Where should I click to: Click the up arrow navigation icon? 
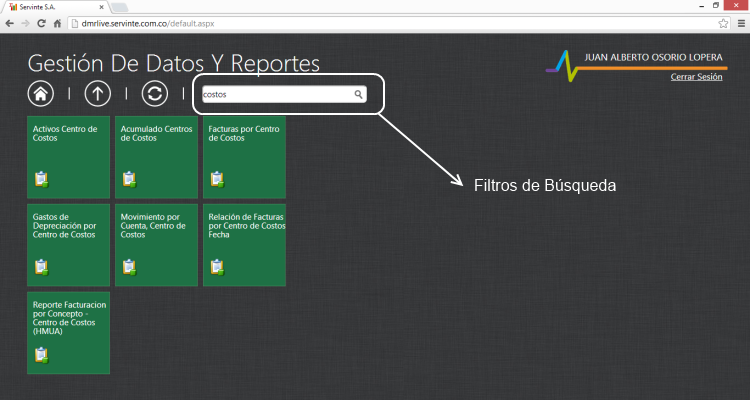(97, 94)
